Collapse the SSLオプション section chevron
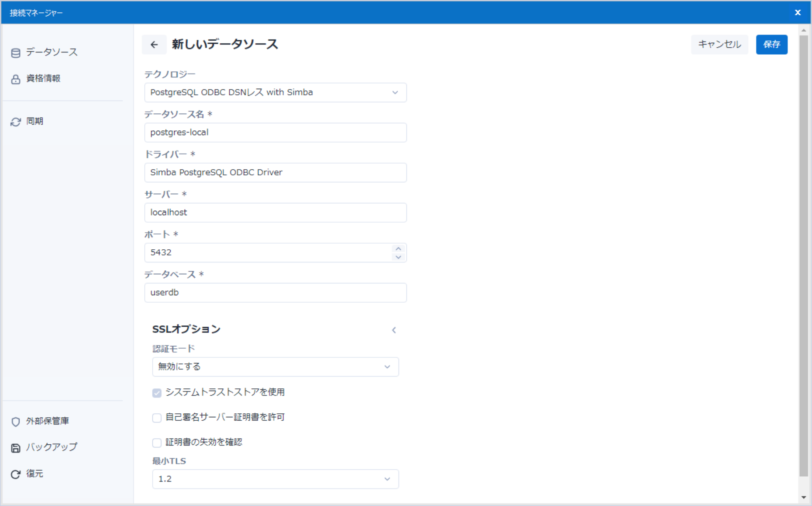 tap(394, 330)
